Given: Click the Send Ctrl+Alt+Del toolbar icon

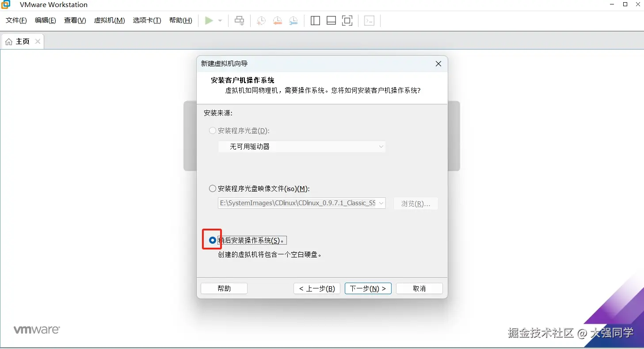Looking at the screenshot, I should (240, 20).
